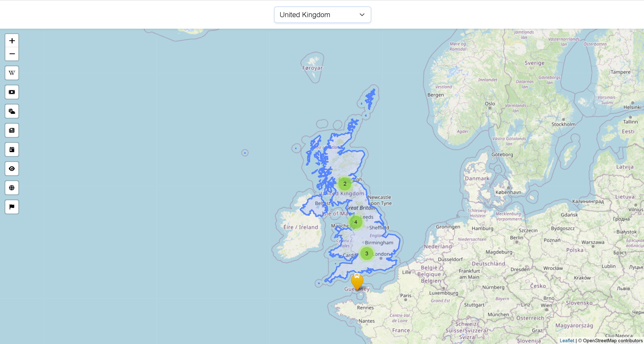644x344 pixels.
Task: Open the calendar/events icon
Action: (x=12, y=149)
